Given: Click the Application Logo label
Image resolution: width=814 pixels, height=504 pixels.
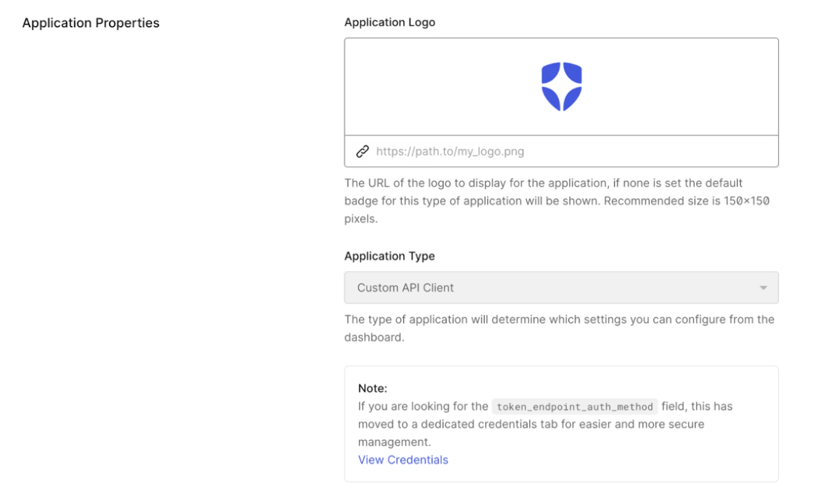Looking at the screenshot, I should click(x=390, y=22).
